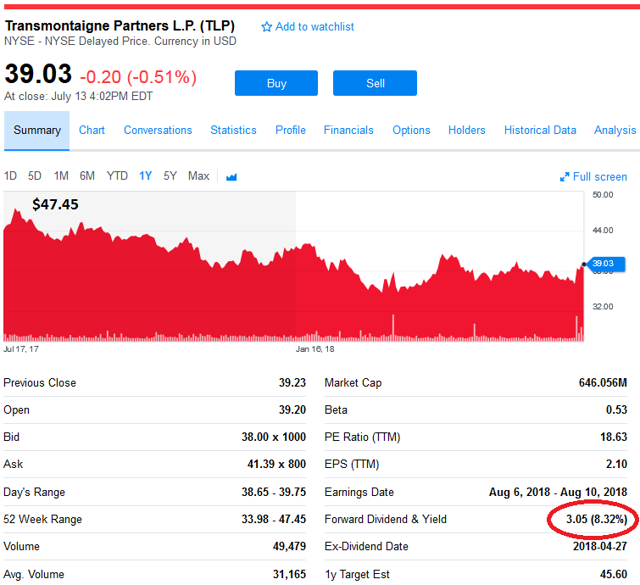Open the Historical Data tab
The image size is (640, 585).
(540, 130)
